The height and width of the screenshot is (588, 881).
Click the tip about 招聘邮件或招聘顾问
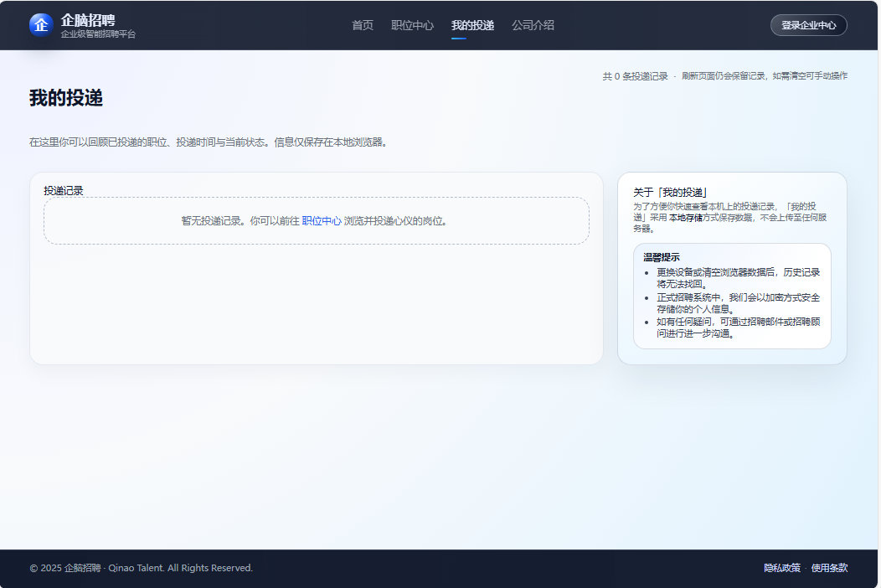(x=738, y=327)
